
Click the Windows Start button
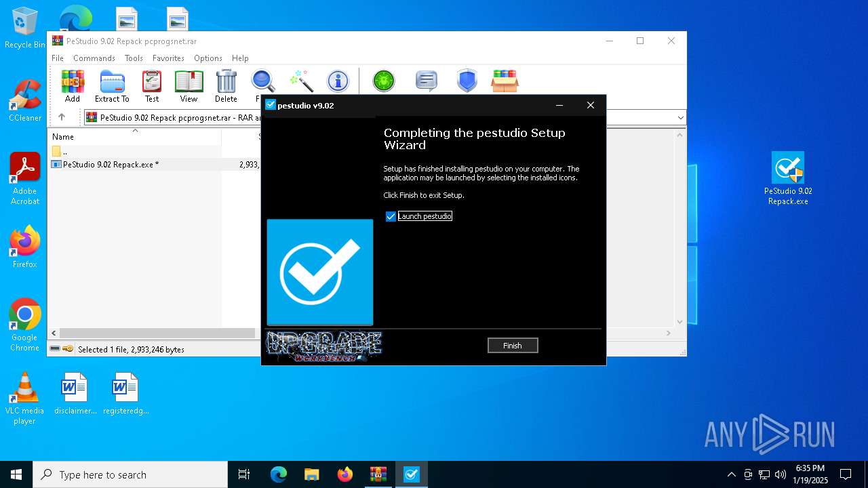tap(16, 474)
